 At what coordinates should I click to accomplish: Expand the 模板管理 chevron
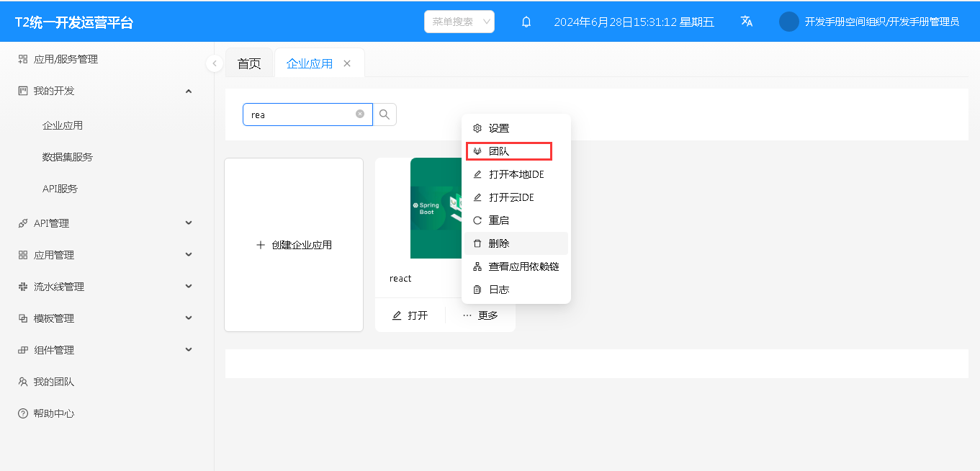pos(189,318)
